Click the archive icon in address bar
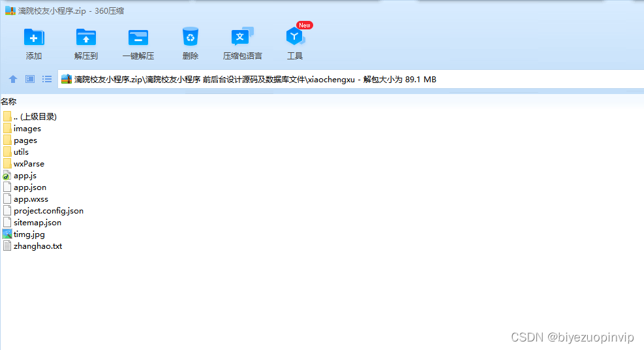The height and width of the screenshot is (350, 644). [x=66, y=79]
